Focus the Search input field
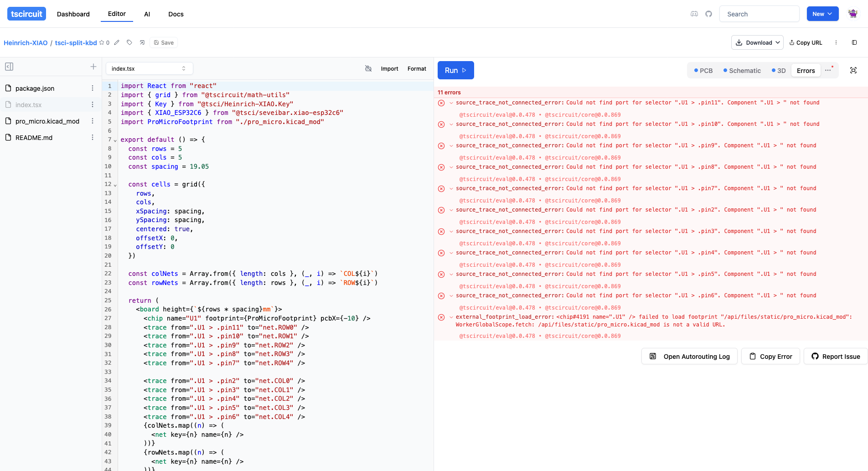 point(759,14)
